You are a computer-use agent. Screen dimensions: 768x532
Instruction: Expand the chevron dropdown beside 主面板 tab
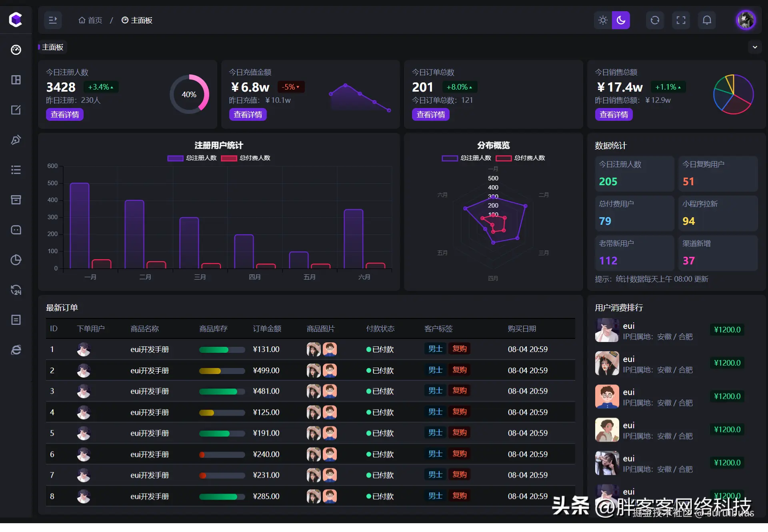(x=755, y=47)
